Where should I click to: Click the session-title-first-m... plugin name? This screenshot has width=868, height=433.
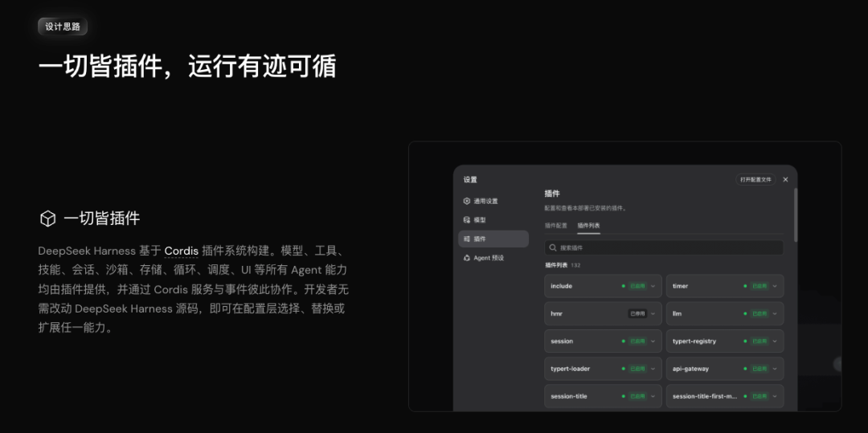(706, 397)
